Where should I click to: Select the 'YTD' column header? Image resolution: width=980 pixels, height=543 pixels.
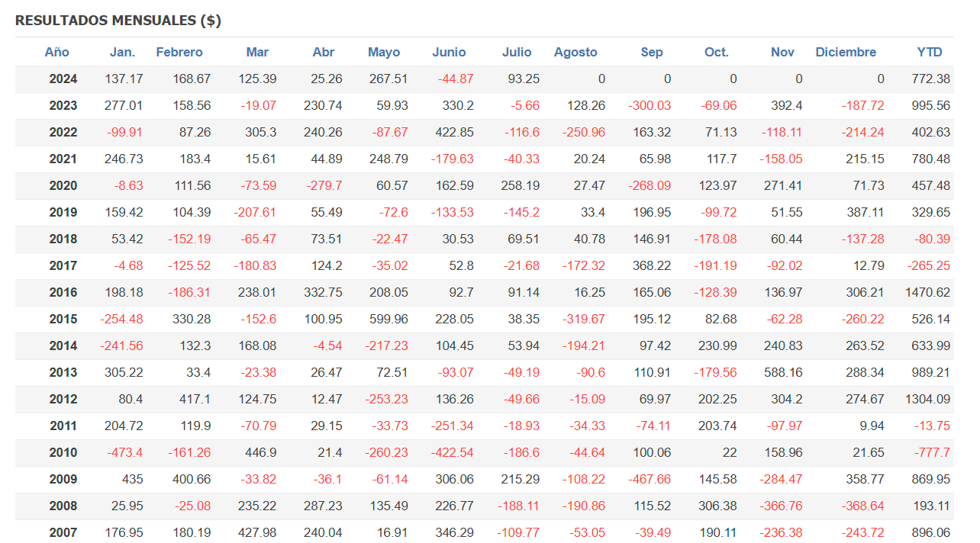930,52
